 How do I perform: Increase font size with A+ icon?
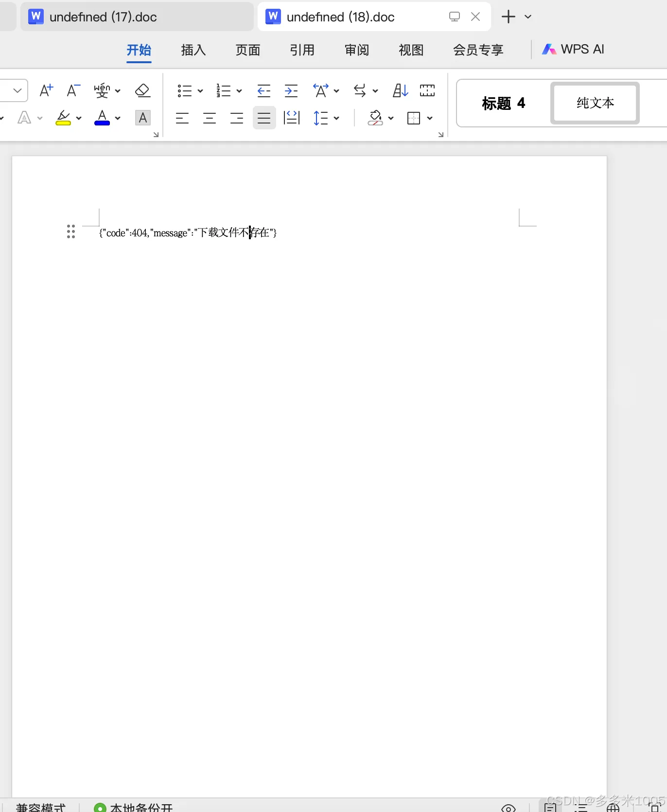[x=46, y=90]
